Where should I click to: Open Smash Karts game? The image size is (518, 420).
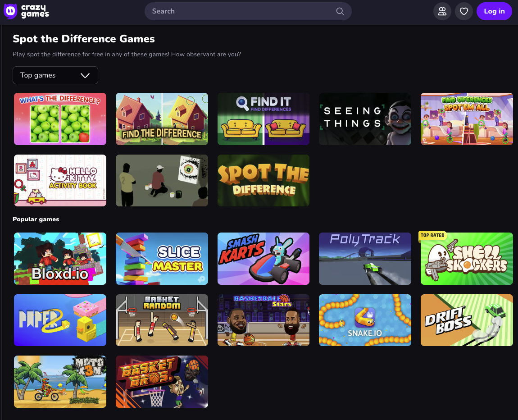point(264,259)
